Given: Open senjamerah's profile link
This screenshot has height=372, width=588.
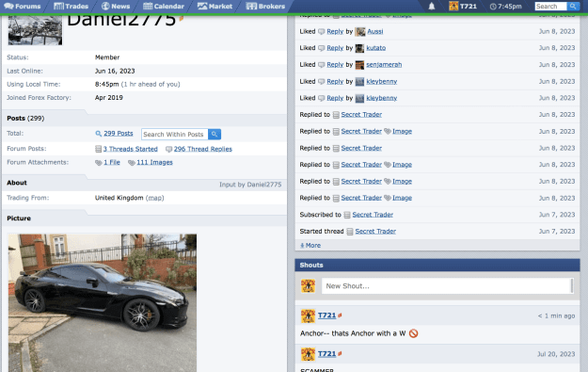Looking at the screenshot, I should click(x=384, y=65).
